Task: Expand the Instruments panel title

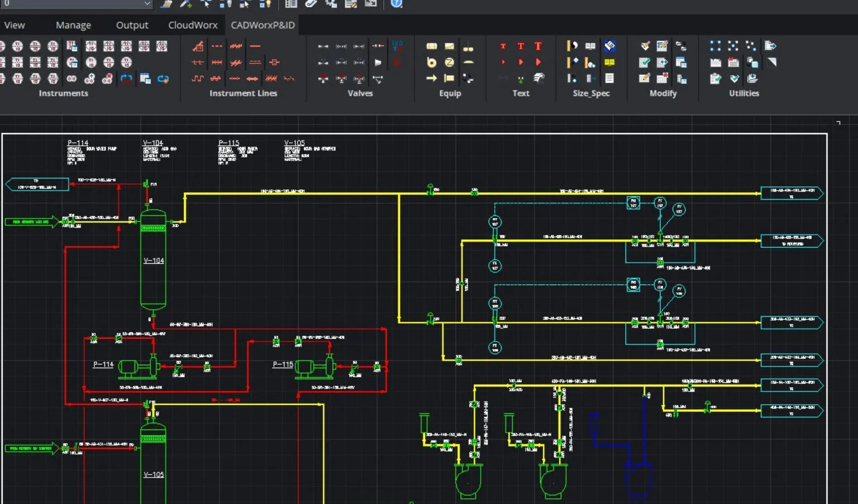Action: pos(64,93)
